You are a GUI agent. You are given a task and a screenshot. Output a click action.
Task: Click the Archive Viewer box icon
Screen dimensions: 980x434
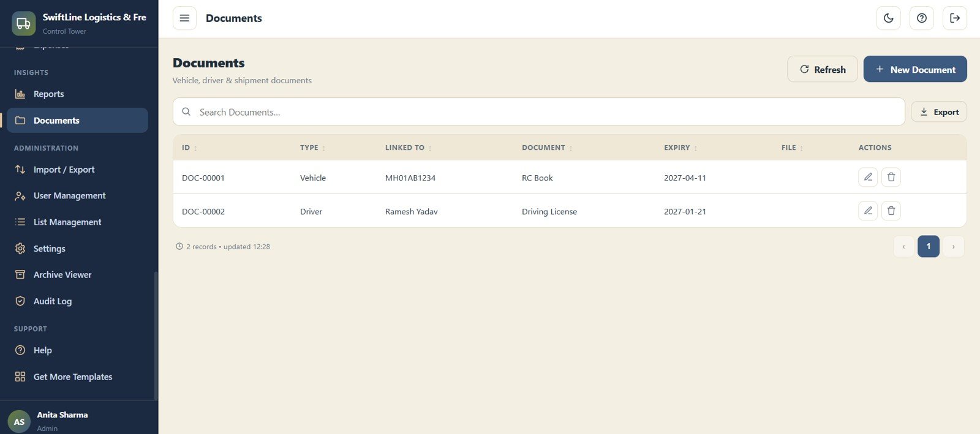(x=20, y=274)
